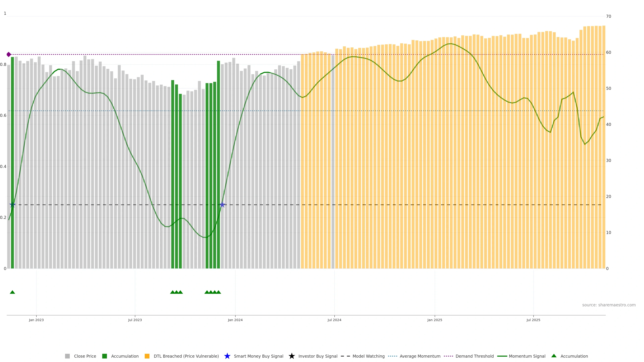Viewport: 644px width, 362px height.
Task: Click the green Accumulation legend swatch
Action: pyautogui.click(x=104, y=356)
